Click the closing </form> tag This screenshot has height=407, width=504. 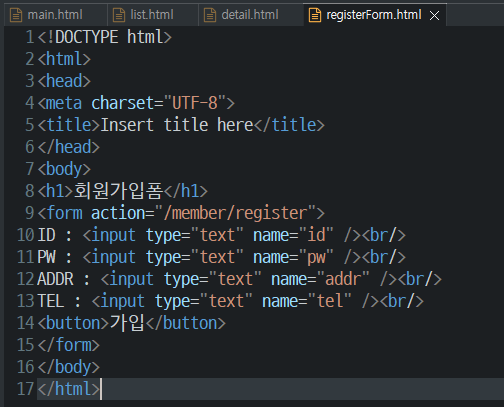69,345
